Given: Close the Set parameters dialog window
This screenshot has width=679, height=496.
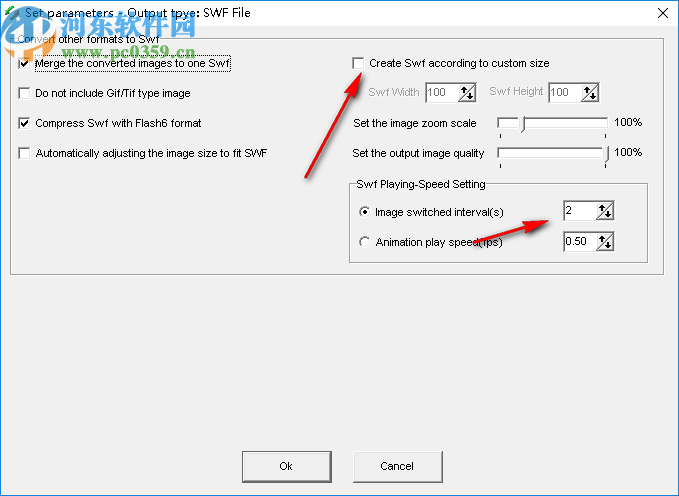Looking at the screenshot, I should 663,13.
